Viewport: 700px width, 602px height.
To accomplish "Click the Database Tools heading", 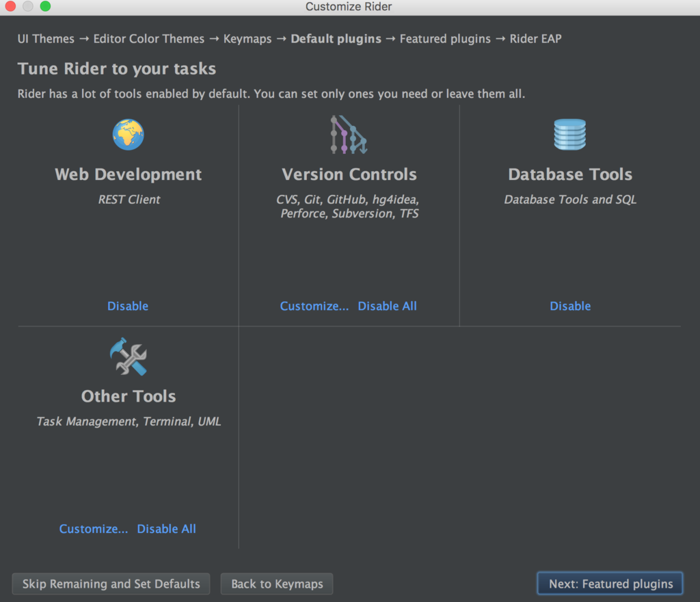I will click(570, 174).
